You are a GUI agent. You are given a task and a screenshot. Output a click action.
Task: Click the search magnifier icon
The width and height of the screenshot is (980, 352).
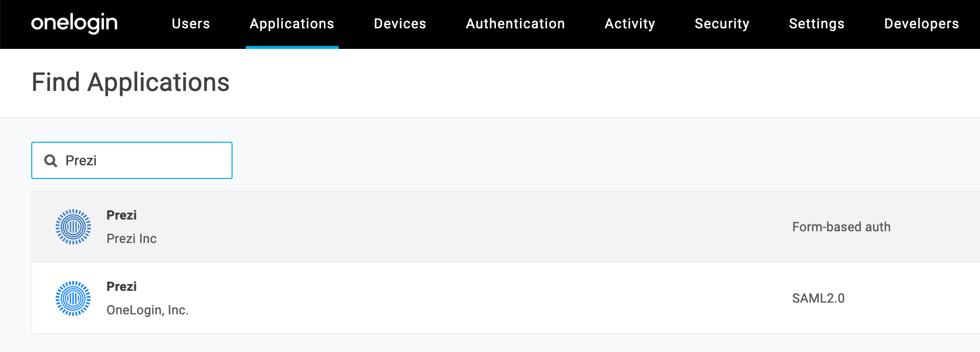[51, 160]
